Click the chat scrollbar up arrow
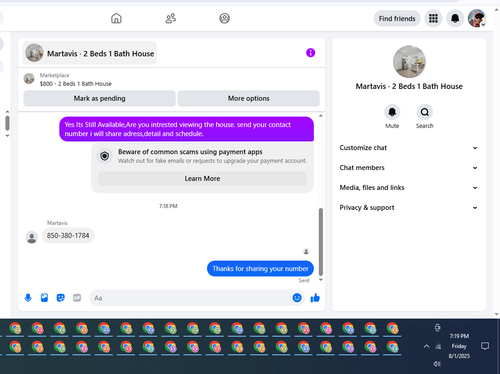 [x=321, y=116]
